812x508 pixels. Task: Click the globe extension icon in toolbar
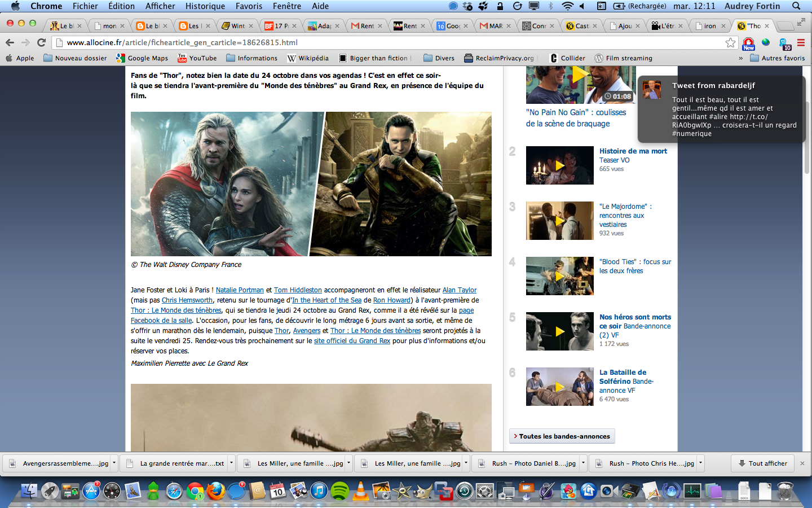[766, 42]
